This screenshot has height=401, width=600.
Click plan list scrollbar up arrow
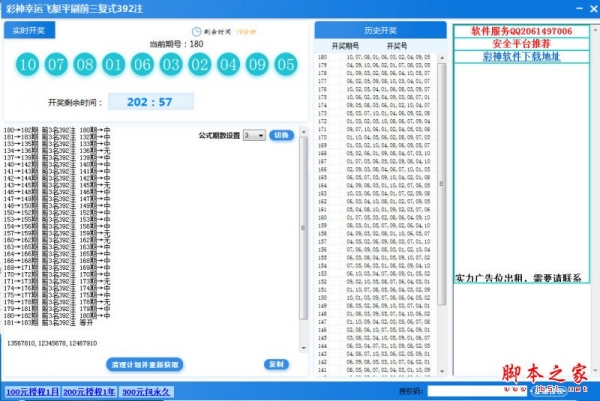pos(303,132)
